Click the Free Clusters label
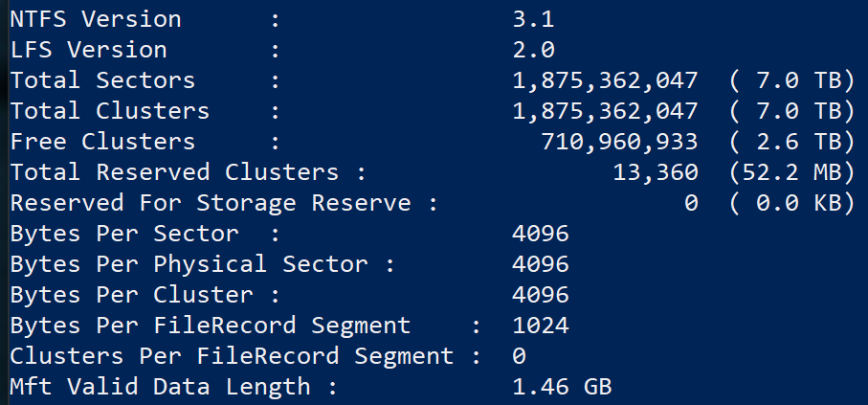Screen dimensions: 868x405 pyautogui.click(x=102, y=141)
